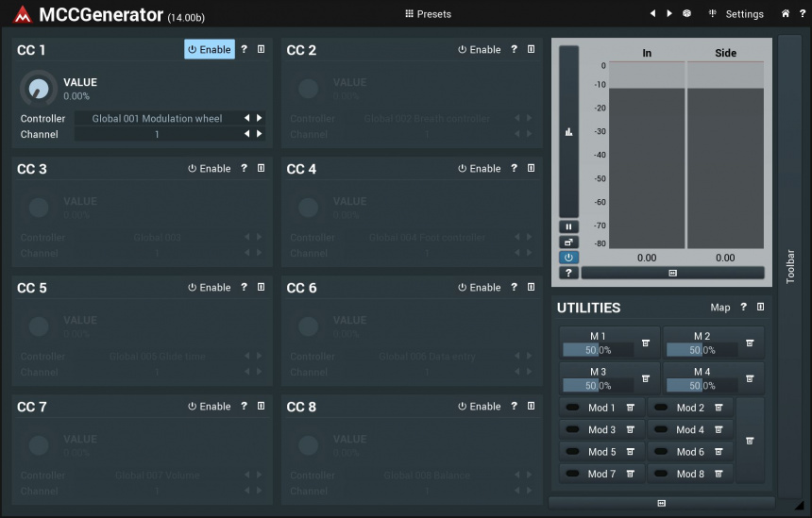Image resolution: width=812 pixels, height=518 pixels.
Task: Click the bottom utilities collapse bar
Action: coord(661,503)
